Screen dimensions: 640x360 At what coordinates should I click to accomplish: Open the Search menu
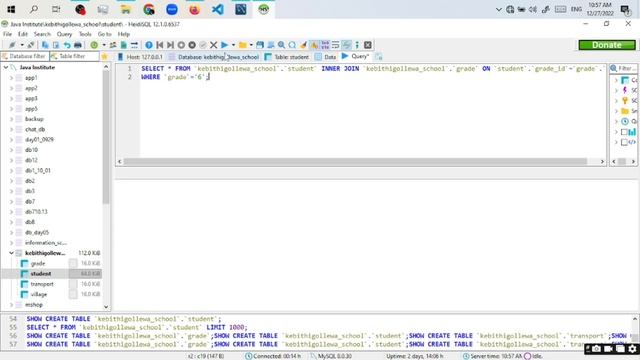tap(42, 34)
